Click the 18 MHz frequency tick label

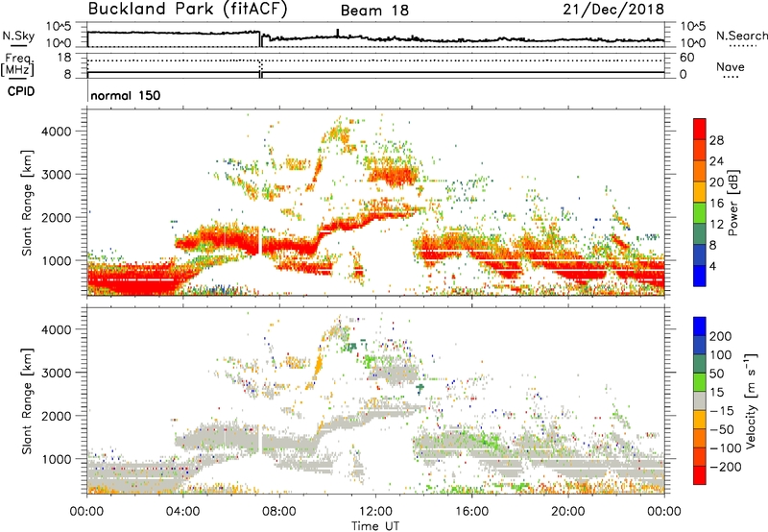point(64,58)
